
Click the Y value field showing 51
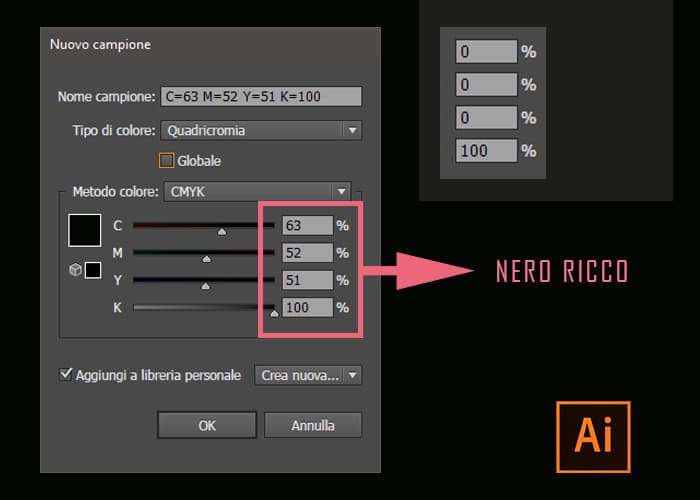coord(308,280)
